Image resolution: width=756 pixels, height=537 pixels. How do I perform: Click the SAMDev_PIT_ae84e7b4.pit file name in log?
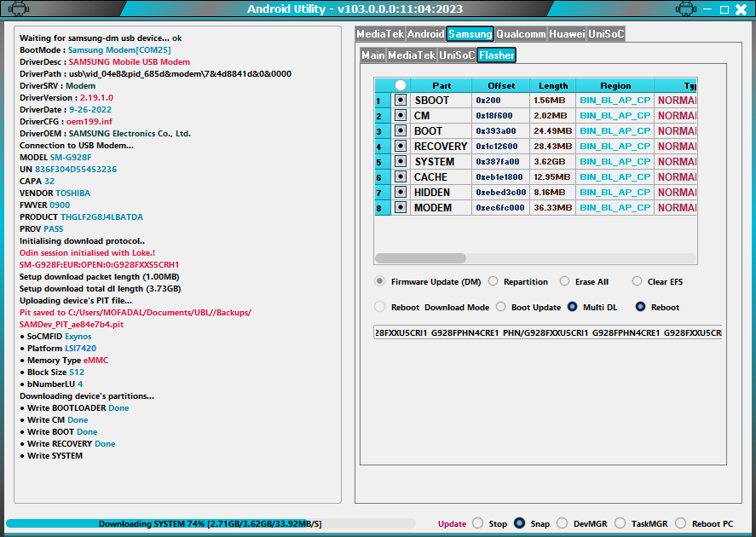(x=72, y=325)
